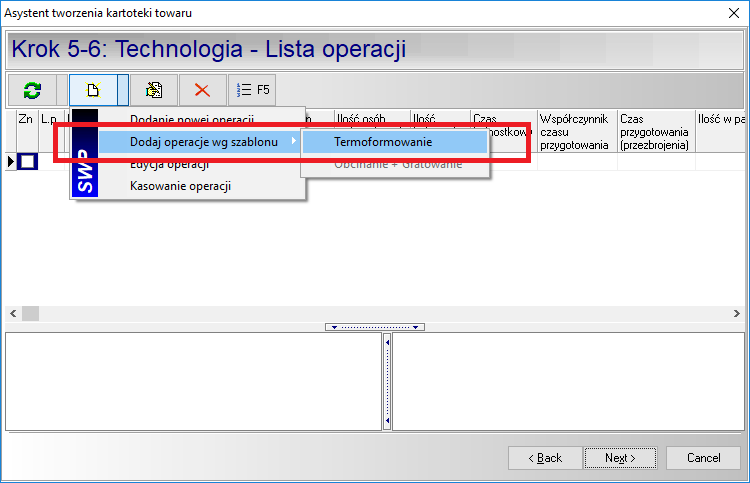The height and width of the screenshot is (483, 750).
Task: Cancel the wizard
Action: (x=703, y=458)
